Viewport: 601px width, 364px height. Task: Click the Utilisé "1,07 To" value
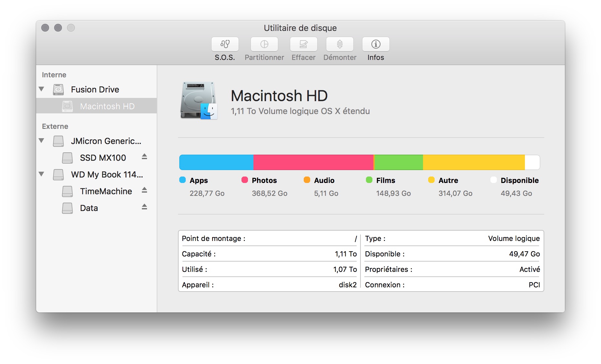coord(345,269)
